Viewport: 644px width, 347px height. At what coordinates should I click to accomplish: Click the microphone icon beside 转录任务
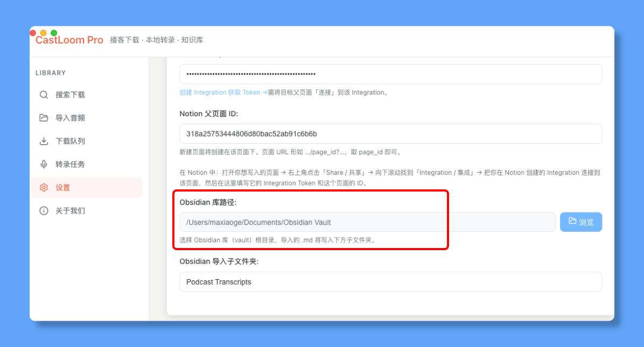pos(44,164)
